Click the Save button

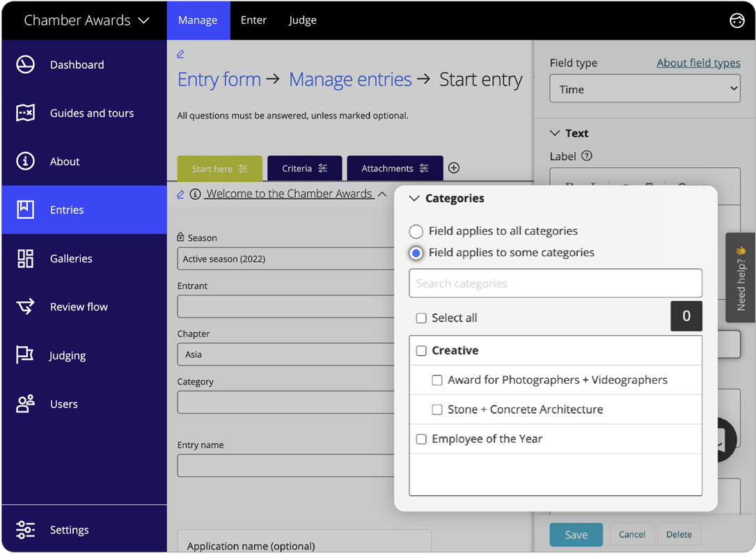point(576,534)
